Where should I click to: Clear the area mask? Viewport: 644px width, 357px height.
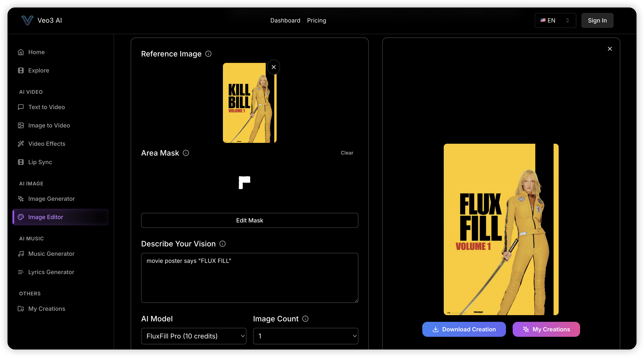click(x=347, y=153)
